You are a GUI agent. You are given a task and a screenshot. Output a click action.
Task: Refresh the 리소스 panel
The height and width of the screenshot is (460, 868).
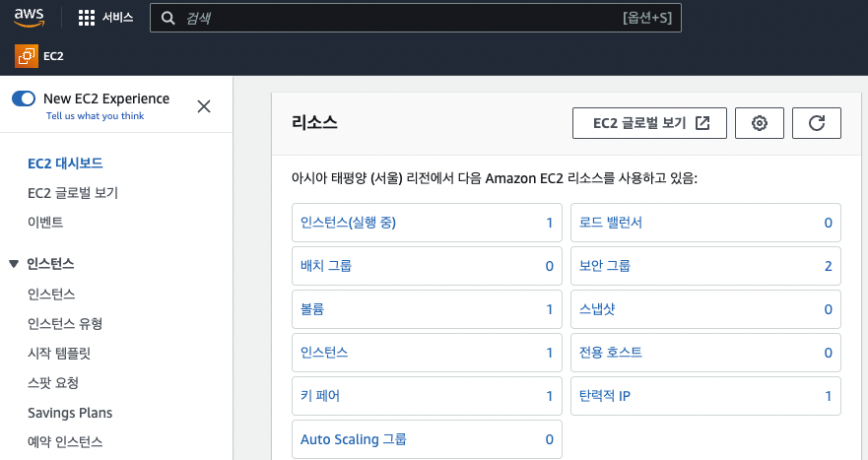coord(817,123)
